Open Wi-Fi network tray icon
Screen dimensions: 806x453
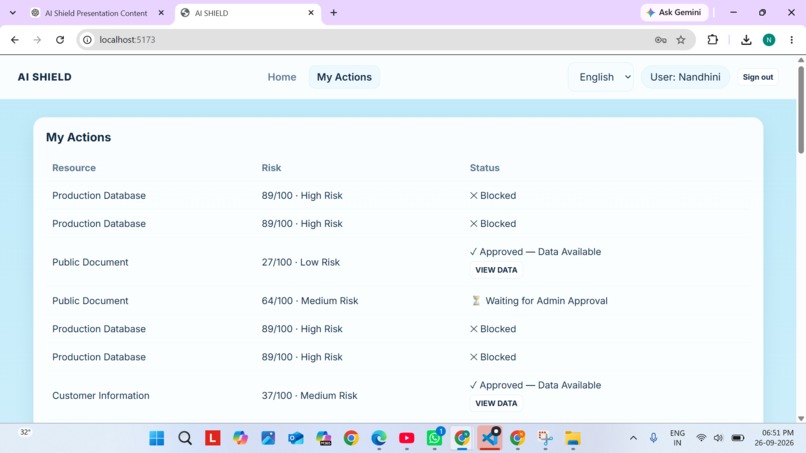click(x=701, y=438)
